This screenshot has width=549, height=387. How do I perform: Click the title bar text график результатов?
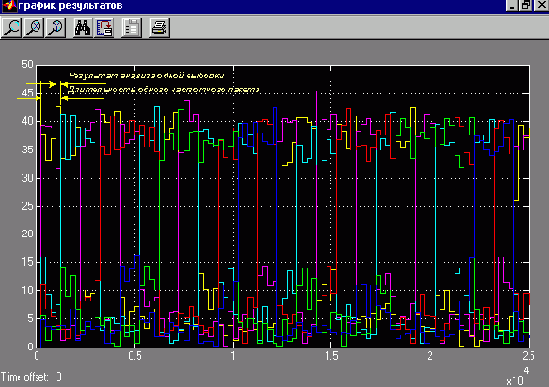point(70,6)
